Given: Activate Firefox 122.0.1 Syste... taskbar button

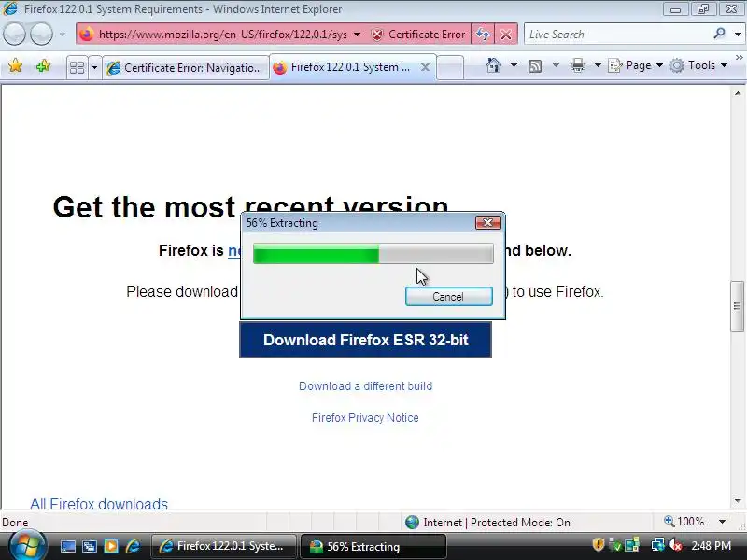Looking at the screenshot, I should [223, 546].
